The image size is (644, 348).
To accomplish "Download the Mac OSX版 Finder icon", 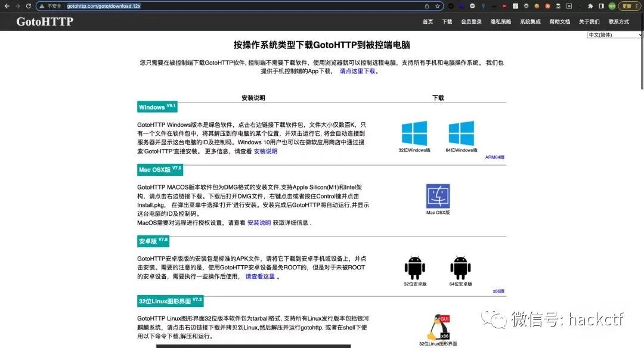I will (438, 196).
